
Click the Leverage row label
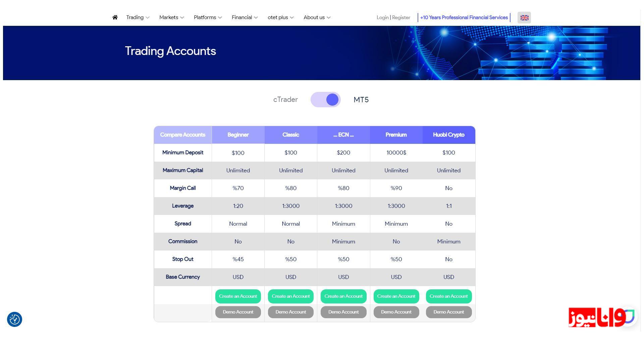183,206
